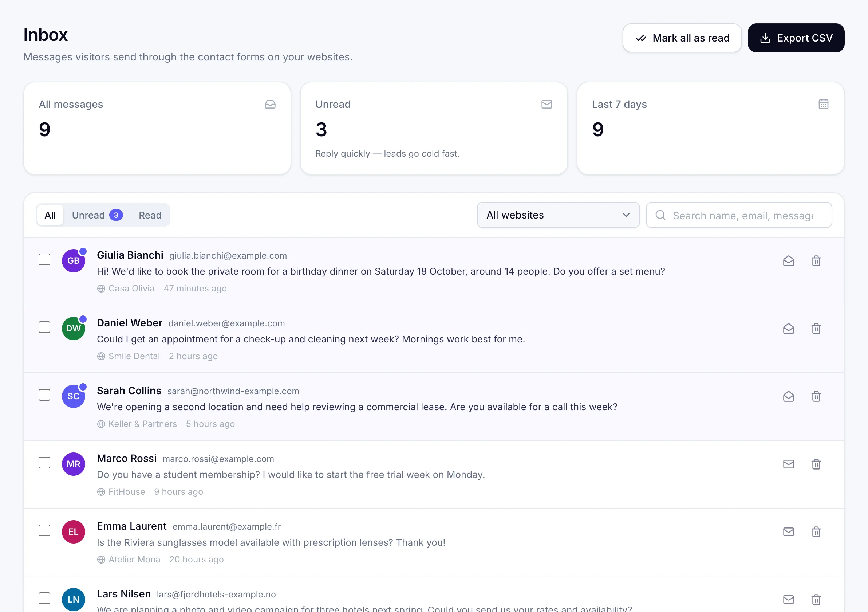
Task: Mark Sarah Collins' message as read
Action: click(788, 396)
